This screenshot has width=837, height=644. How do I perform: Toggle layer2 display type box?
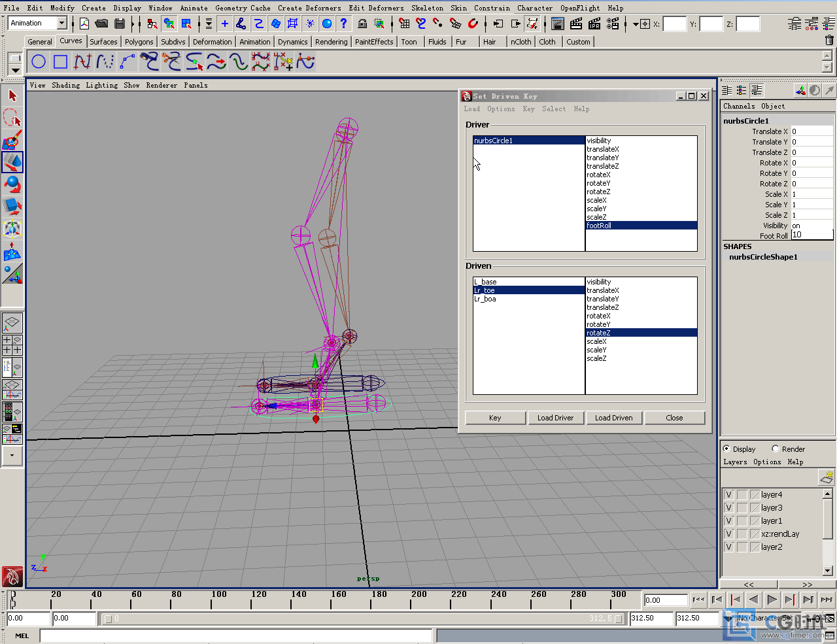[742, 547]
